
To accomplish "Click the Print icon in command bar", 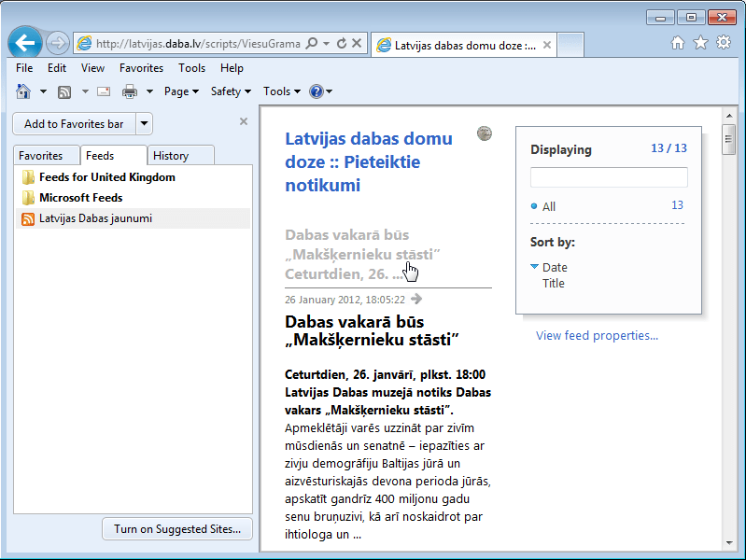I will pos(130,91).
